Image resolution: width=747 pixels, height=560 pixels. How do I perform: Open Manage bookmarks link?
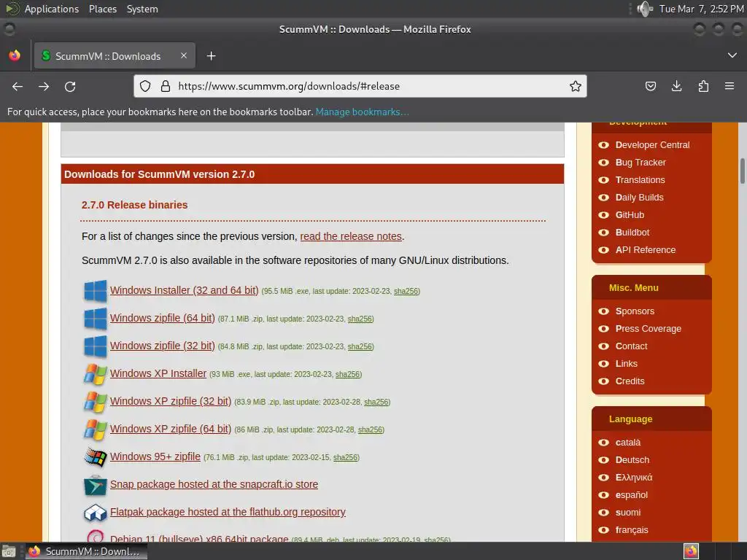click(x=362, y=112)
